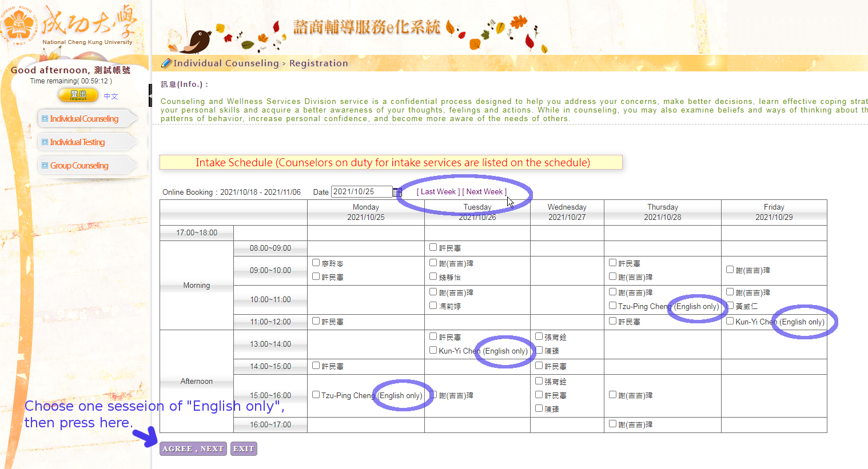
Task: Check Thursday 10:00 謝(吉吉)瑋 slot
Action: (x=613, y=292)
